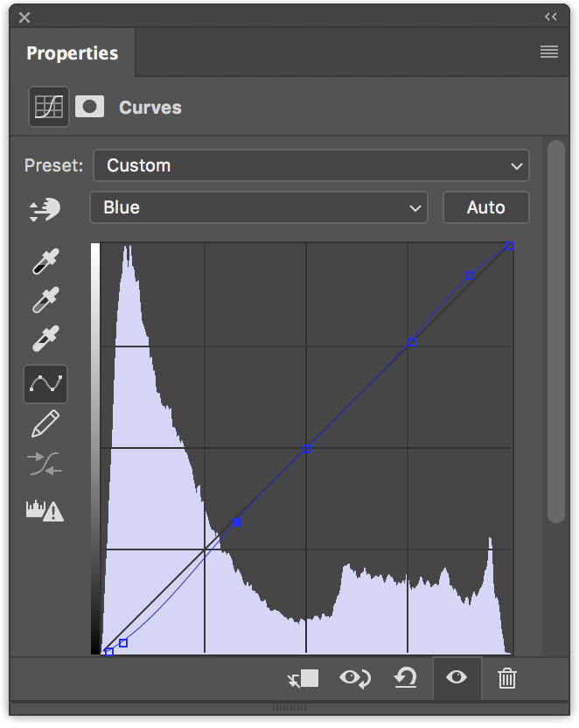Delete this adjustment layer
Screen dimensions: 579x728
507,678
